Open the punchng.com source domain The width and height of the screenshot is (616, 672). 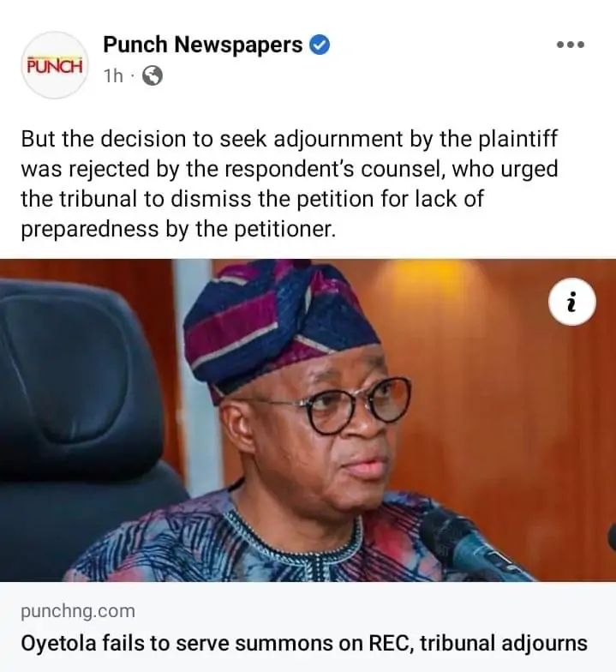pyautogui.click(x=78, y=611)
